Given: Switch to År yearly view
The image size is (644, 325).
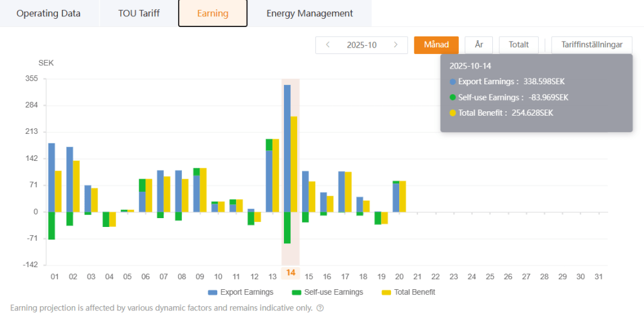Looking at the screenshot, I should pos(478,45).
